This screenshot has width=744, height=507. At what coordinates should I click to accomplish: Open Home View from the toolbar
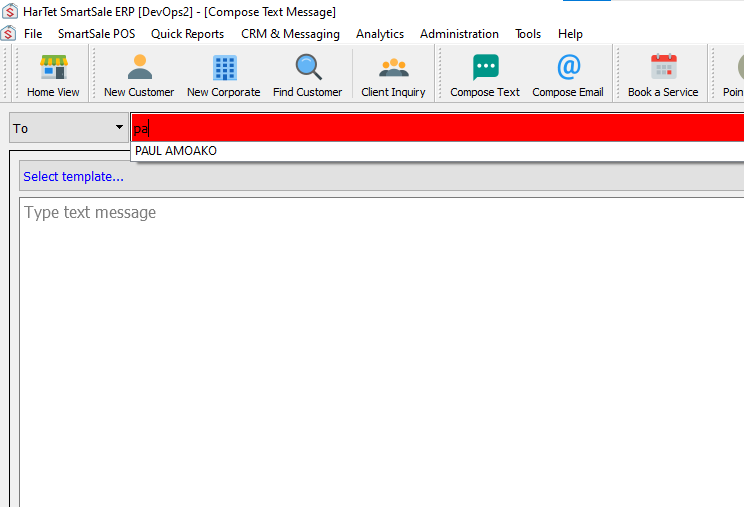[53, 75]
